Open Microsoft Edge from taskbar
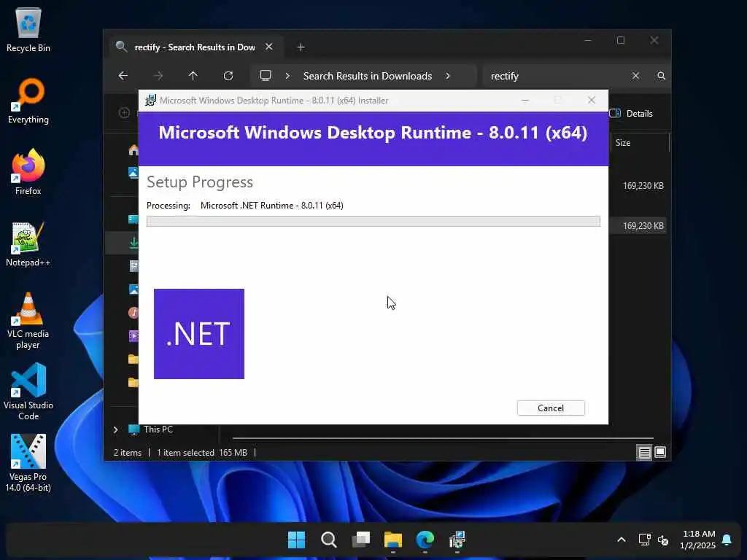Screen dimensions: 747x560 (425, 540)
